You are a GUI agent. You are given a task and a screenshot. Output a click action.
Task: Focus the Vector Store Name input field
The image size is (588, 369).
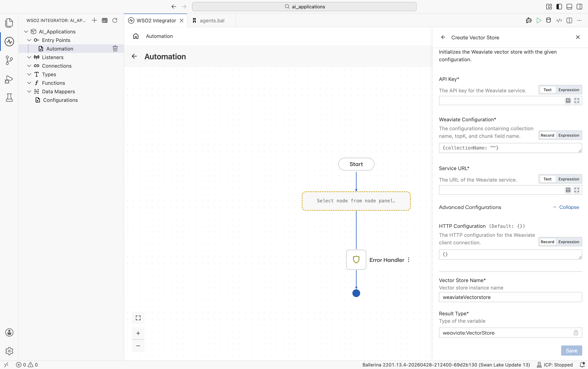(510, 297)
